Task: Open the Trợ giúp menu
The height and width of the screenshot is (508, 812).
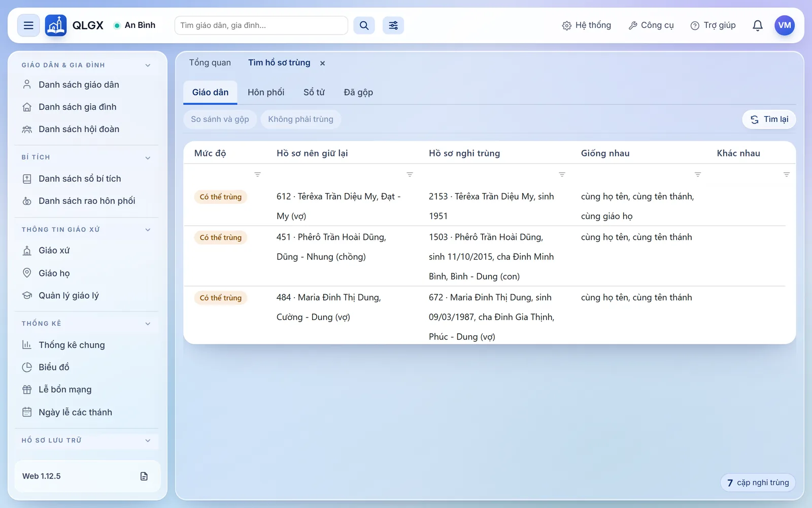Action: [x=713, y=25]
